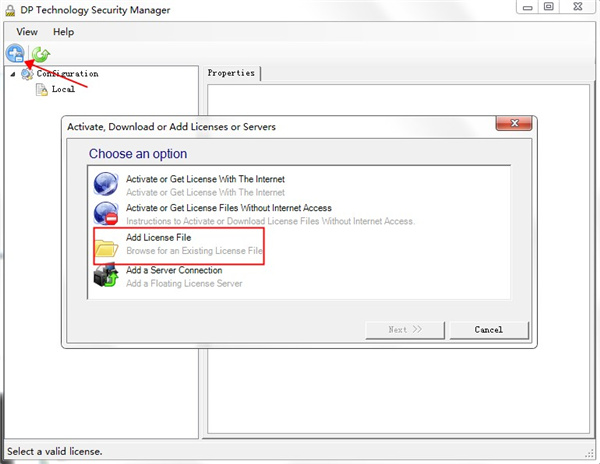Maximize the Security Manager window
The width and height of the screenshot is (600, 464).
[549, 7]
